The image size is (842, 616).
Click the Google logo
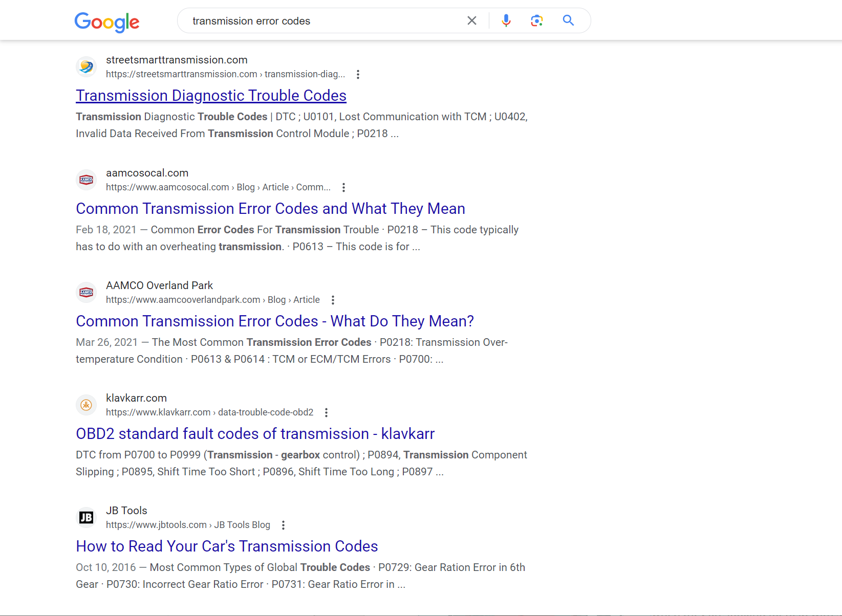click(107, 21)
